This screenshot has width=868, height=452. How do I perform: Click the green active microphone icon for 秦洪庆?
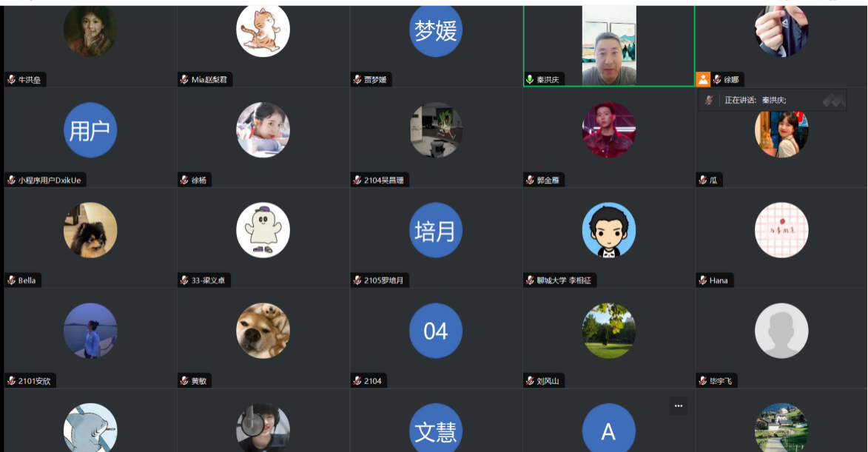coord(530,80)
